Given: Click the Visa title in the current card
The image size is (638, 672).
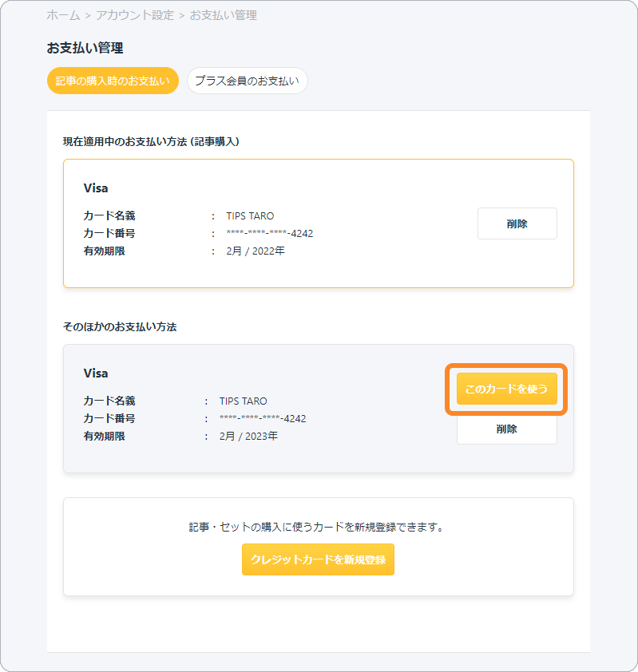Looking at the screenshot, I should pyautogui.click(x=96, y=188).
